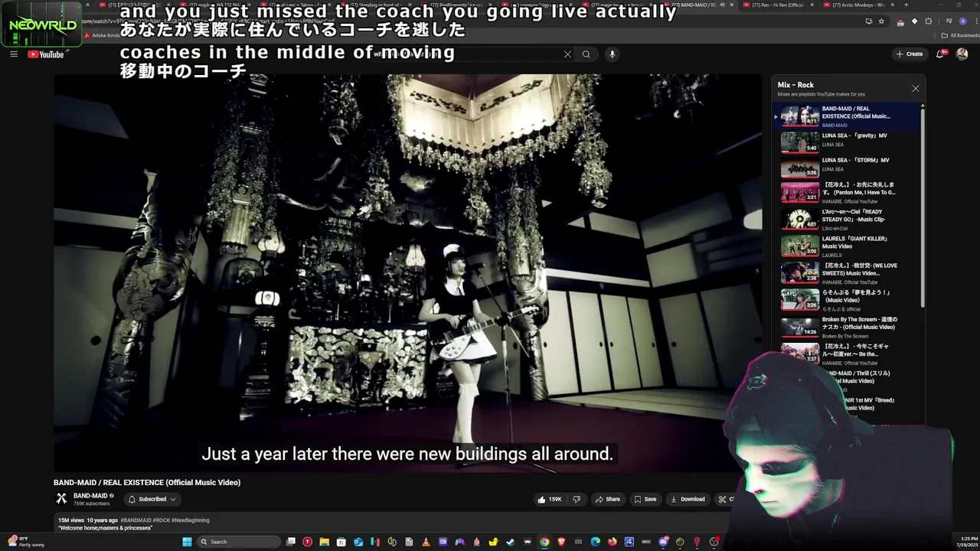980x551 pixels.
Task: Bookmark this page with the star icon
Action: click(x=882, y=21)
